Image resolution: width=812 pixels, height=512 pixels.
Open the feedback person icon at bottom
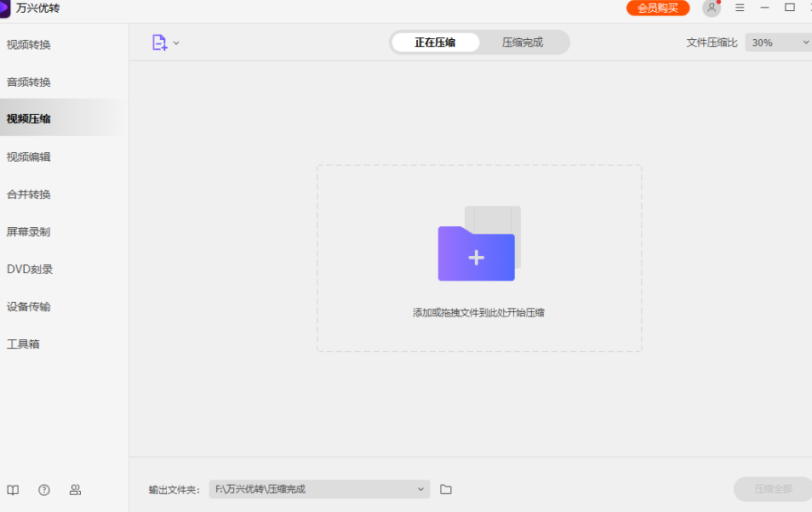click(75, 490)
